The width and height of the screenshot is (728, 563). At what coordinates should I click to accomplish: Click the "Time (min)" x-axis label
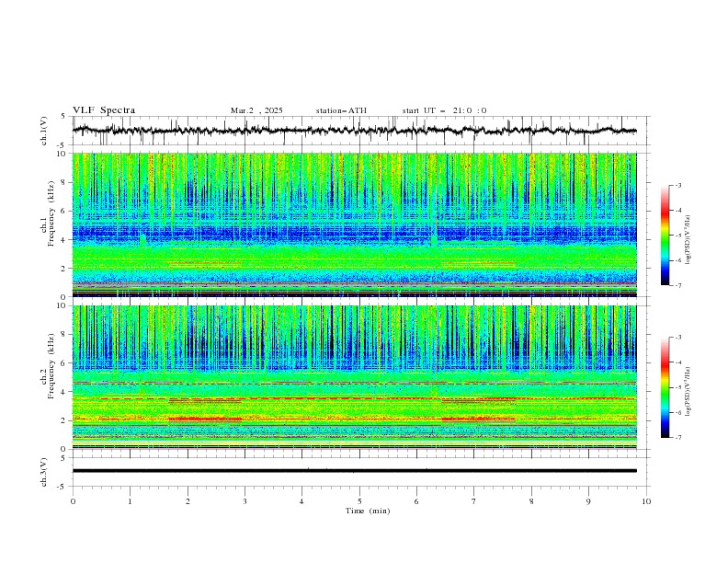pos(368,511)
